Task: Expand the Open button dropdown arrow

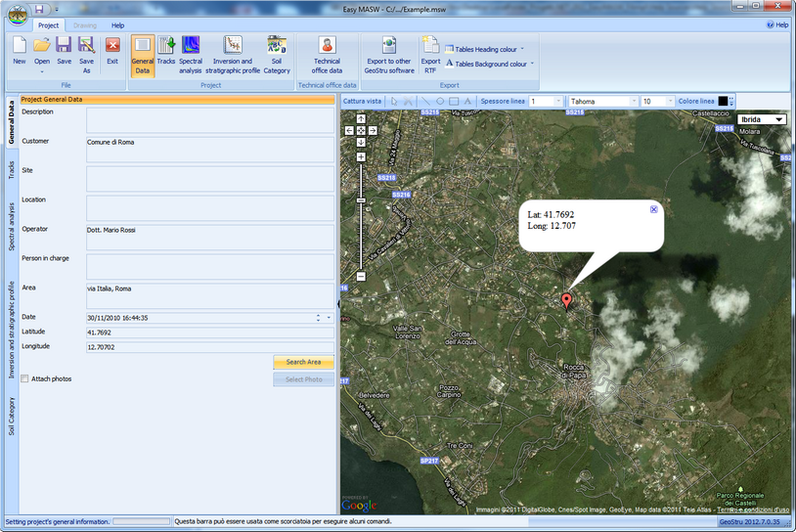Action: click(x=42, y=71)
